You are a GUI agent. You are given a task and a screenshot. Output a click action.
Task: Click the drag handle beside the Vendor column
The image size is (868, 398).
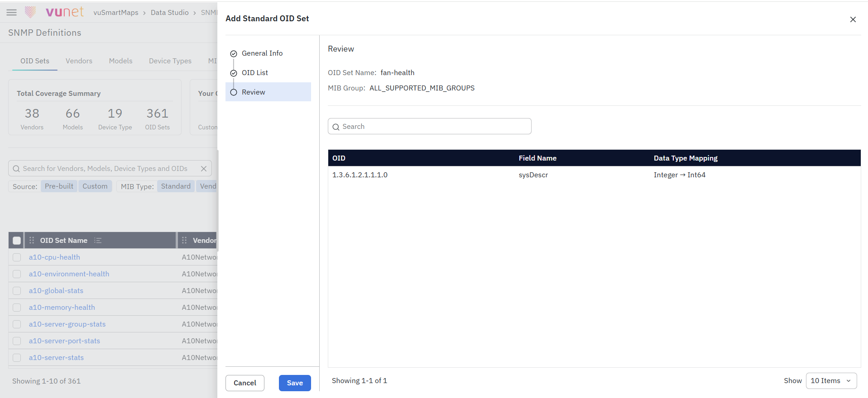184,240
